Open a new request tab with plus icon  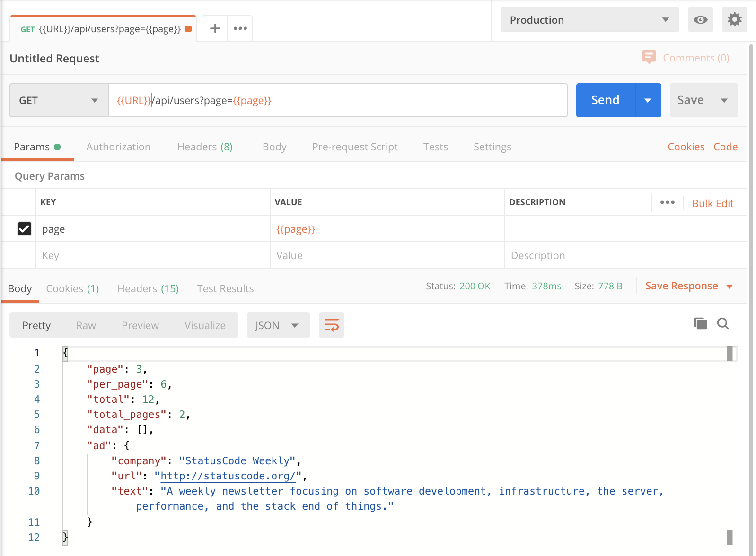(215, 28)
